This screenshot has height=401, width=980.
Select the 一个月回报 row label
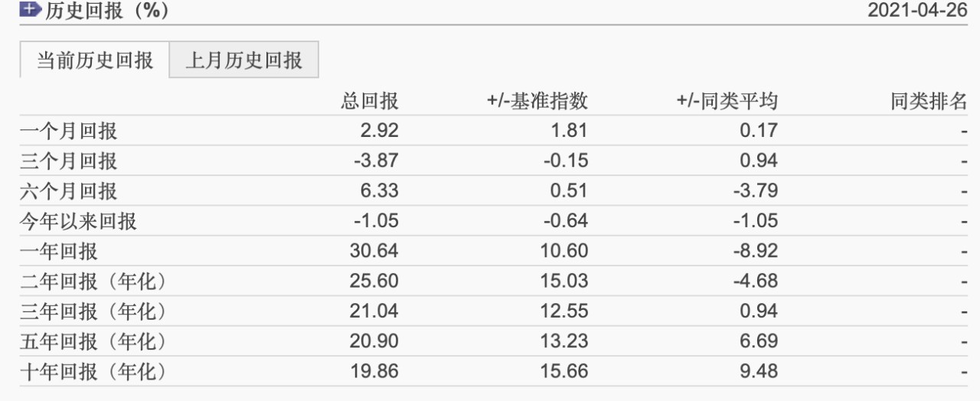(x=69, y=131)
